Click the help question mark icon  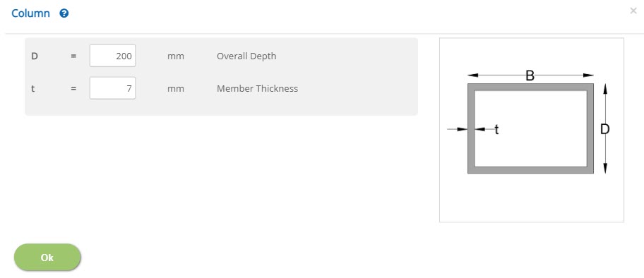point(64,13)
